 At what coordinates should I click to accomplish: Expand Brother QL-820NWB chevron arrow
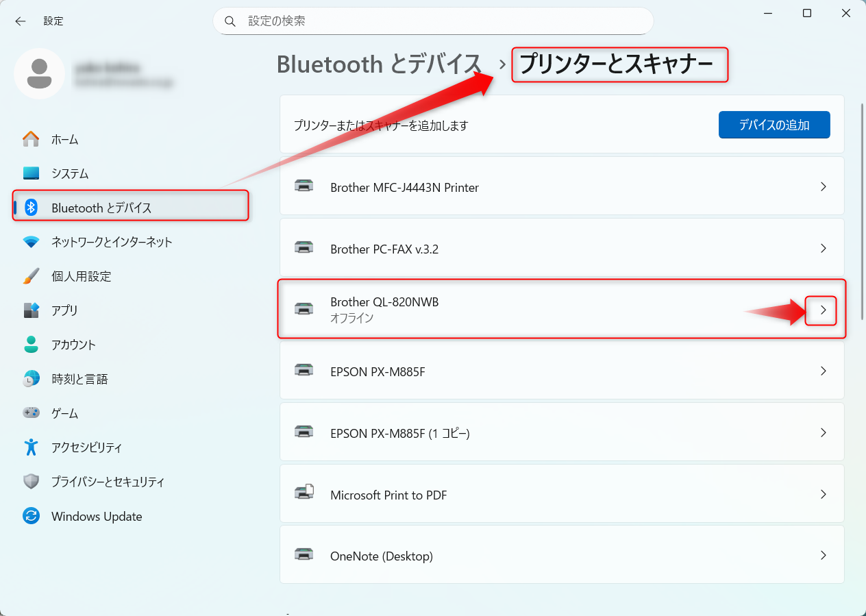[824, 310]
